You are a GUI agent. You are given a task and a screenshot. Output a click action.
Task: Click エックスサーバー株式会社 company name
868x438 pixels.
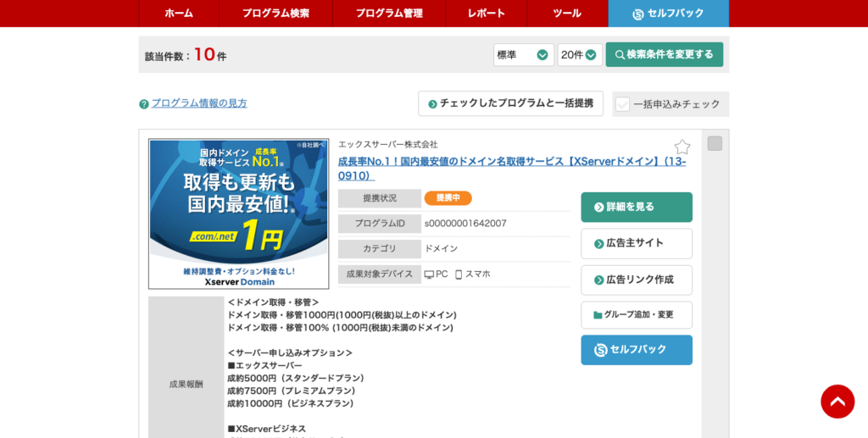(388, 144)
